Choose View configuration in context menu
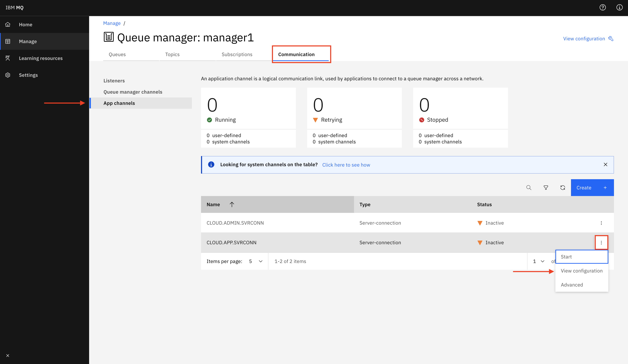The image size is (628, 364). point(581,271)
